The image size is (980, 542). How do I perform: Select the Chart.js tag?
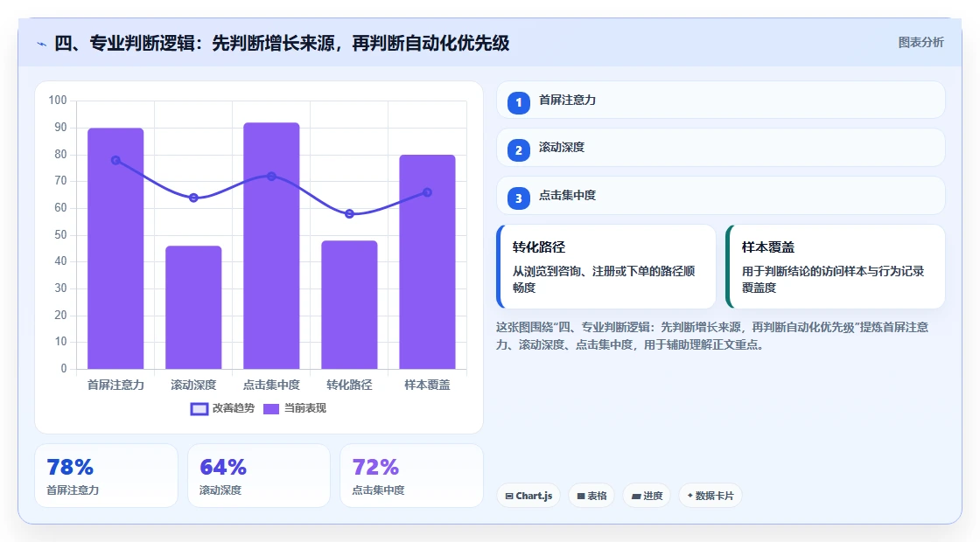[x=528, y=496]
